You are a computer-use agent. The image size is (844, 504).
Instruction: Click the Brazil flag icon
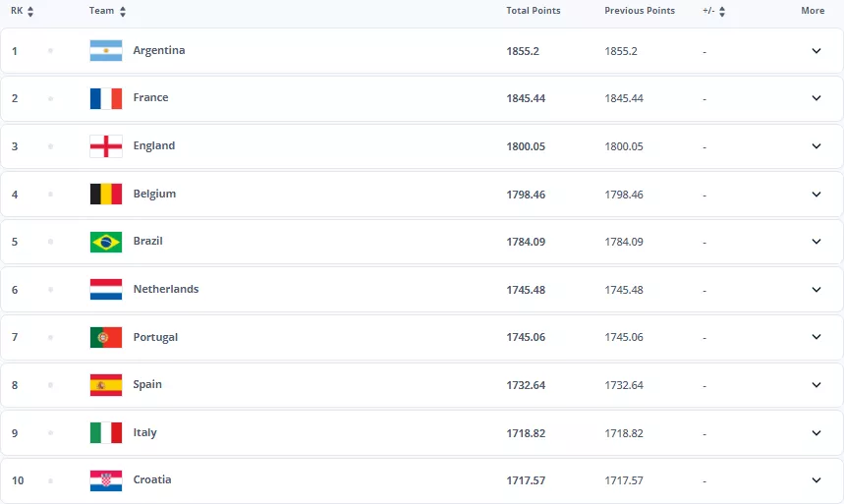105,242
